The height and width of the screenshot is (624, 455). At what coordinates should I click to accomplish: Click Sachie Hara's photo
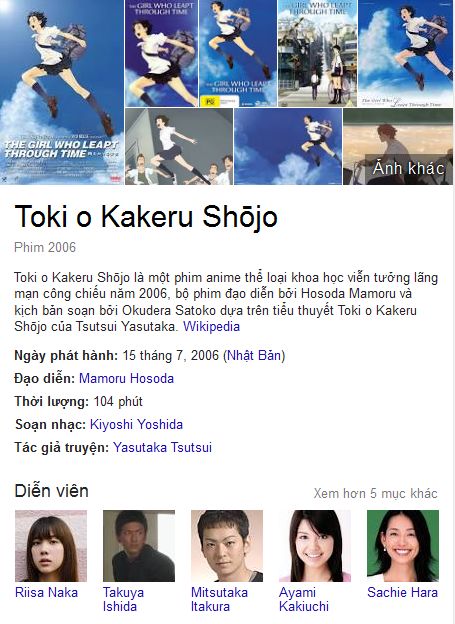(x=403, y=546)
